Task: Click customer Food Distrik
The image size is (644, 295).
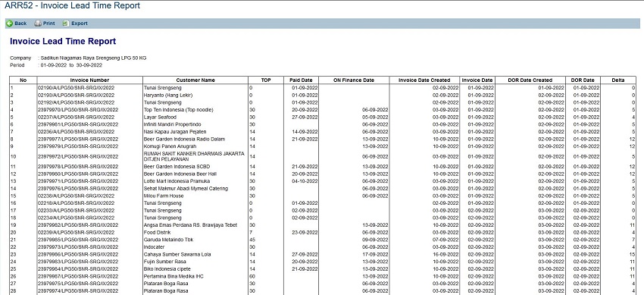Action: click(158, 232)
